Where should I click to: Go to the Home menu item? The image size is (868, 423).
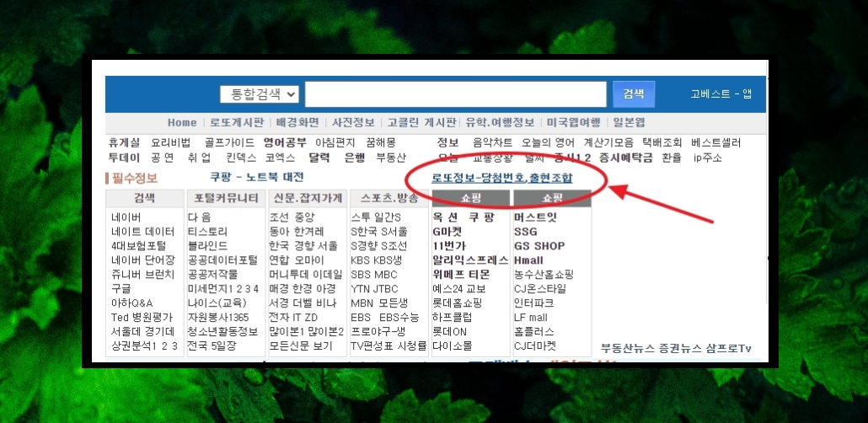click(x=182, y=123)
